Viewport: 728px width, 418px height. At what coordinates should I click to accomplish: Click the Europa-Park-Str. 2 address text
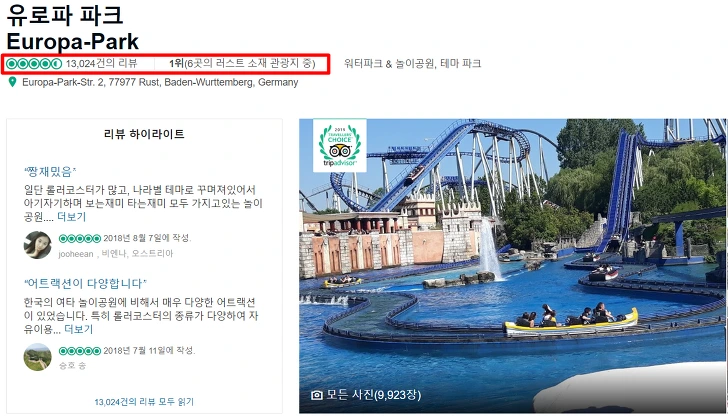[160, 82]
